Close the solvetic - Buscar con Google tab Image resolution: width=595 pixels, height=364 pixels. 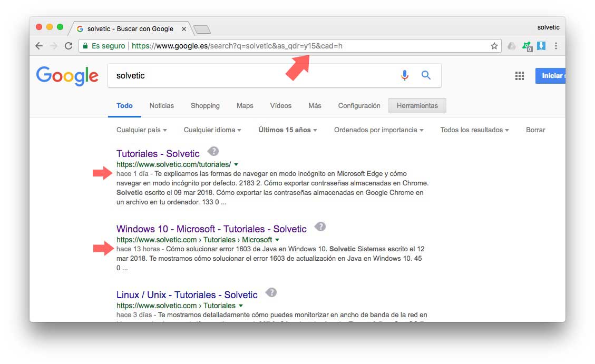click(183, 29)
